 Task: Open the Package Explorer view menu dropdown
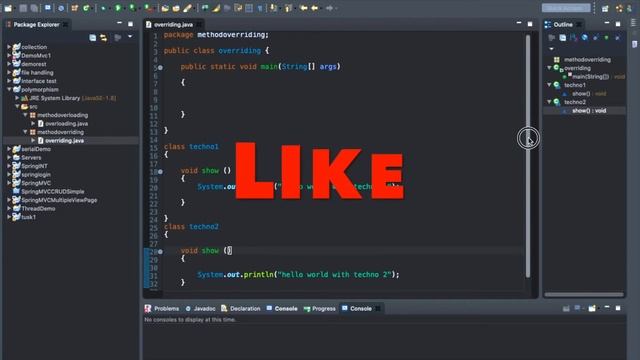tap(130, 37)
